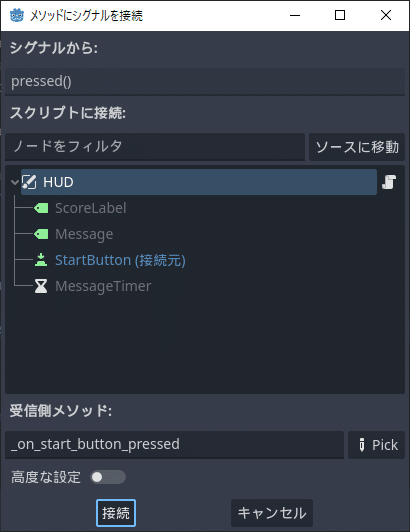
Task: Click the ソースに移動 button
Action: [357, 147]
